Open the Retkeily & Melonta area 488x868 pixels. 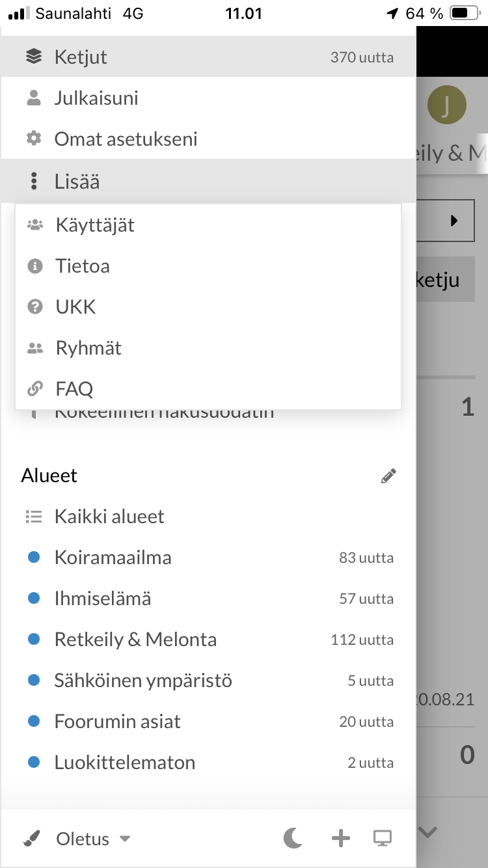(x=135, y=640)
